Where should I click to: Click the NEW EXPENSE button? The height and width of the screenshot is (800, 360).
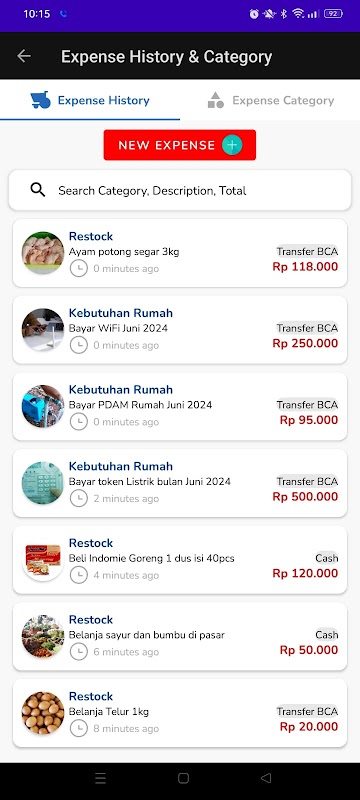coord(179,145)
